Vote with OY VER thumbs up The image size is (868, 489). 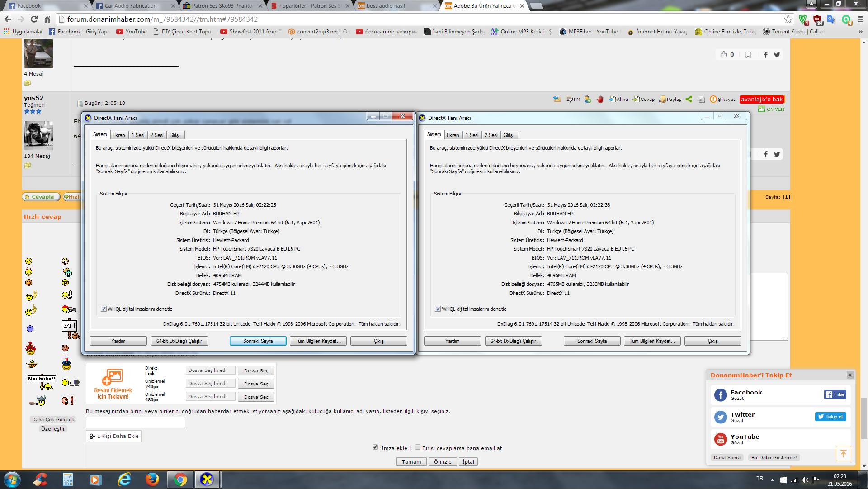771,109
